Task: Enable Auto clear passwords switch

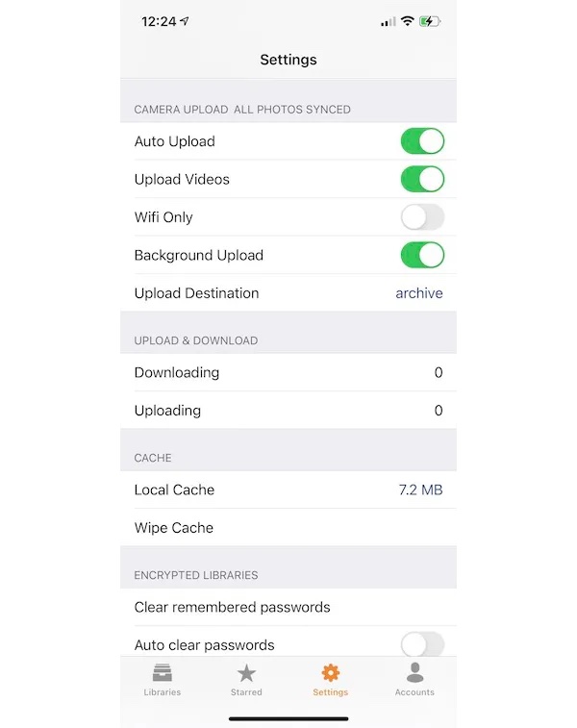Action: pos(422,644)
